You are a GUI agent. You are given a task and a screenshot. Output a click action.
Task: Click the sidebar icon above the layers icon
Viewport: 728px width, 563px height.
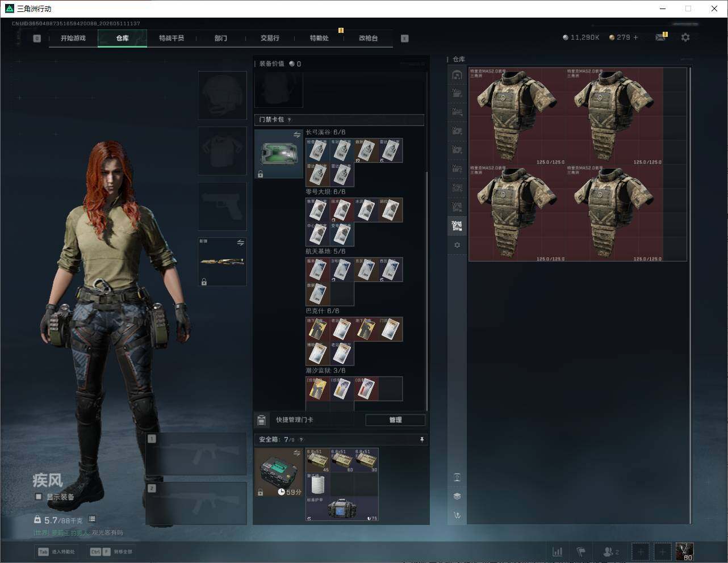point(457,477)
